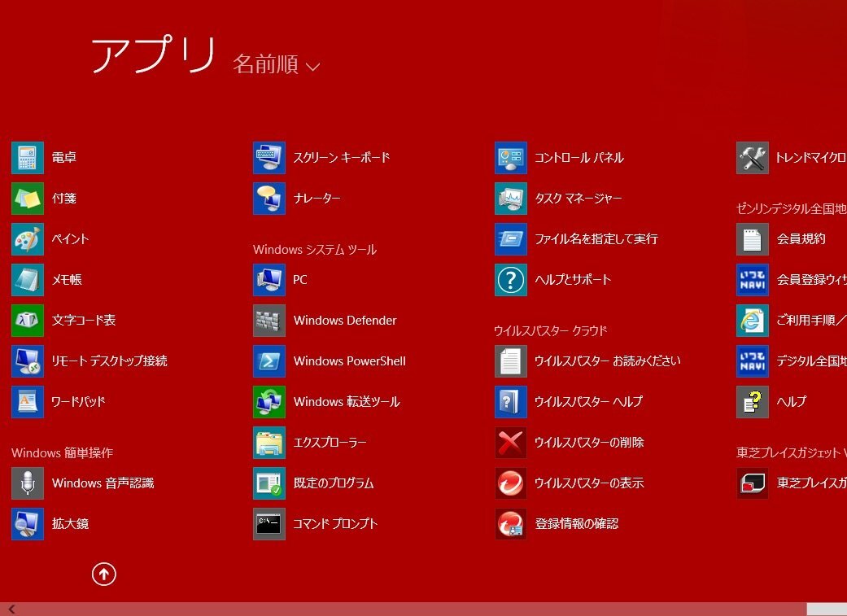Viewport: 847px width, 616px height.
Task: Open the ウイルスバスターの表示 icon
Action: 510,483
